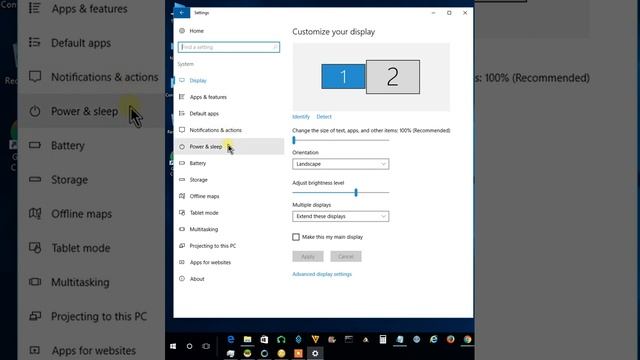Select monitor 2 in display preview
The width and height of the screenshot is (640, 360).
point(393,77)
